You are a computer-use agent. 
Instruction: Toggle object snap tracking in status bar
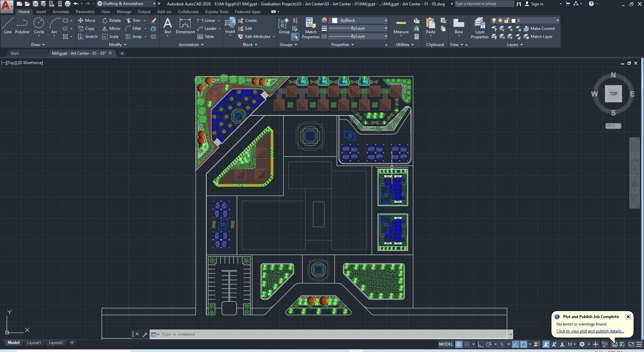[515, 344]
